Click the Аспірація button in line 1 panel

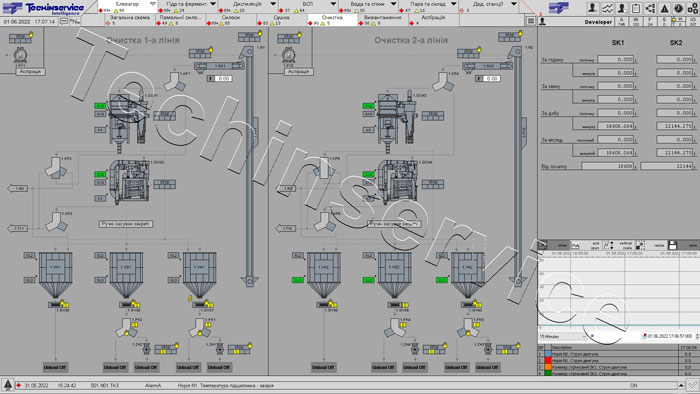click(x=30, y=71)
